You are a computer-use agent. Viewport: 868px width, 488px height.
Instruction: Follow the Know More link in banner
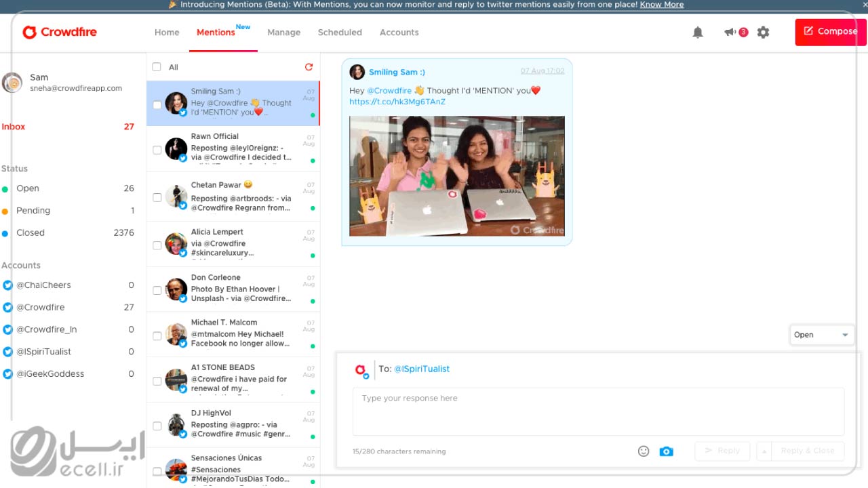662,5
